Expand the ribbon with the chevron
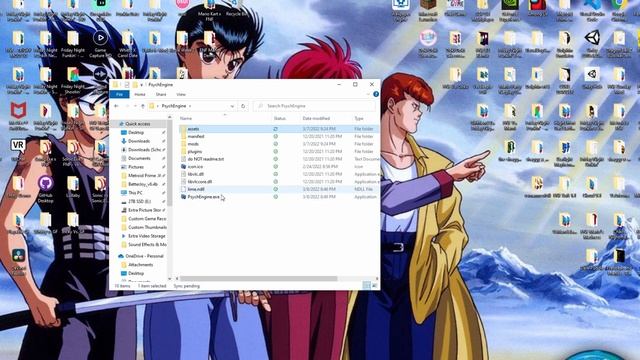This screenshot has height=360, width=640. (x=368, y=94)
